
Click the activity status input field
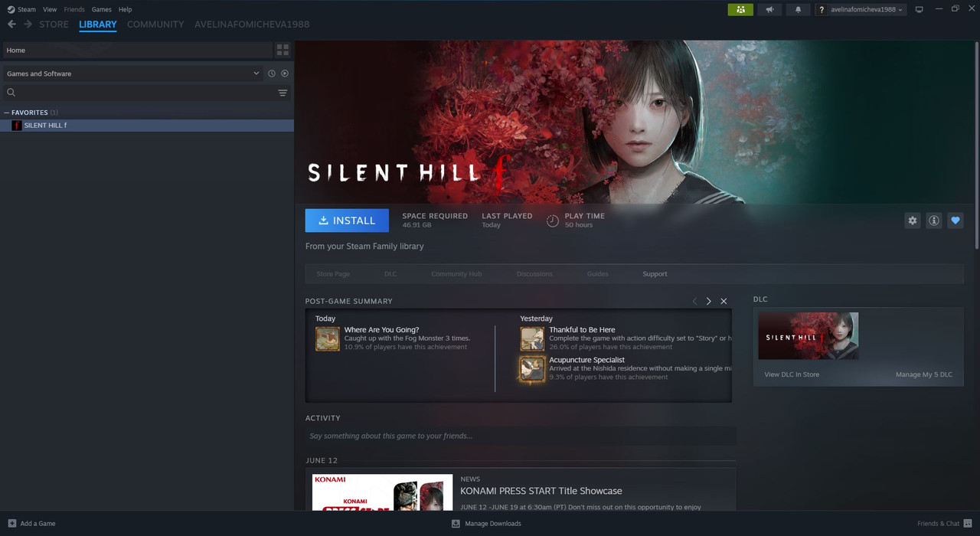tap(521, 436)
